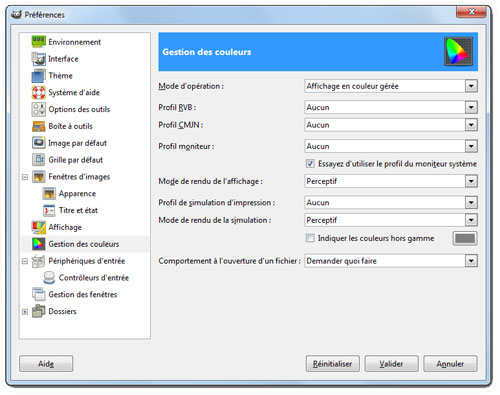This screenshot has height=395, width=500.
Task: Collapse the Fenêtres d'images tree node
Action: point(25,177)
